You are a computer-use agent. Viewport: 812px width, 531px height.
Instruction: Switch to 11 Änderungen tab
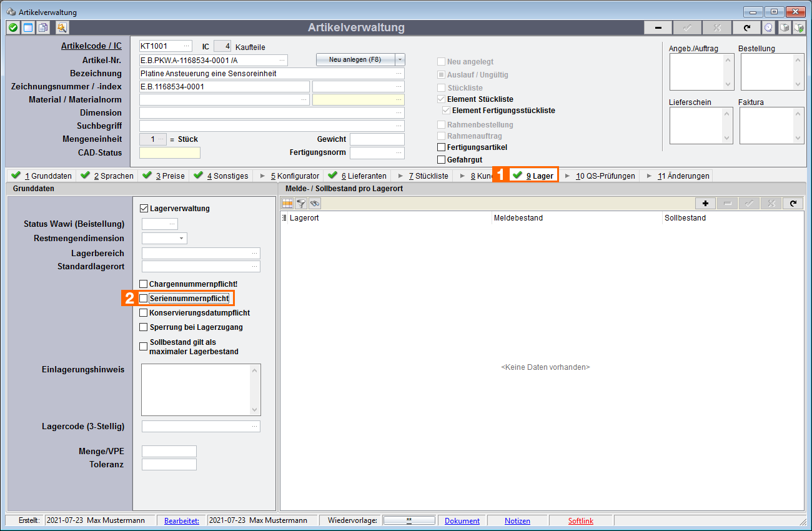pyautogui.click(x=676, y=176)
